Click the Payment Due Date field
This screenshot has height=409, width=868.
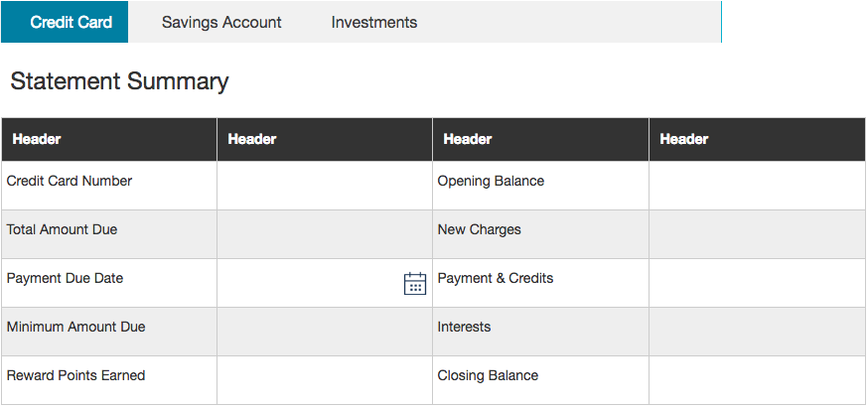(325, 283)
